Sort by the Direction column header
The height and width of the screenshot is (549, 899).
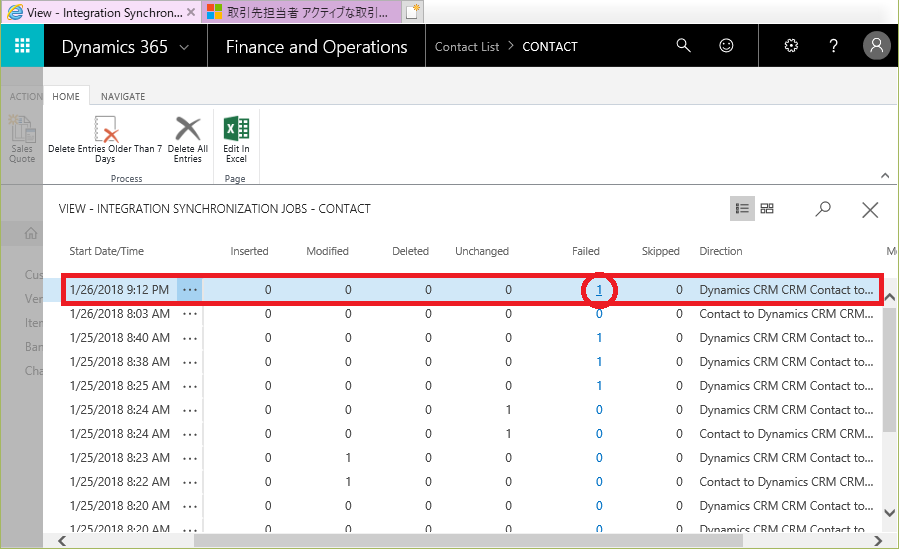point(721,251)
